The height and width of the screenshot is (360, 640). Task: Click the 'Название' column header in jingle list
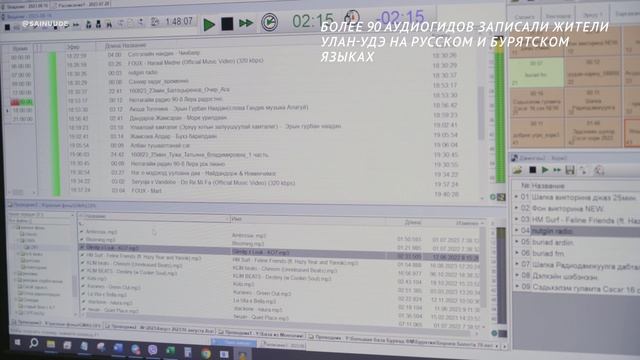(x=549, y=186)
